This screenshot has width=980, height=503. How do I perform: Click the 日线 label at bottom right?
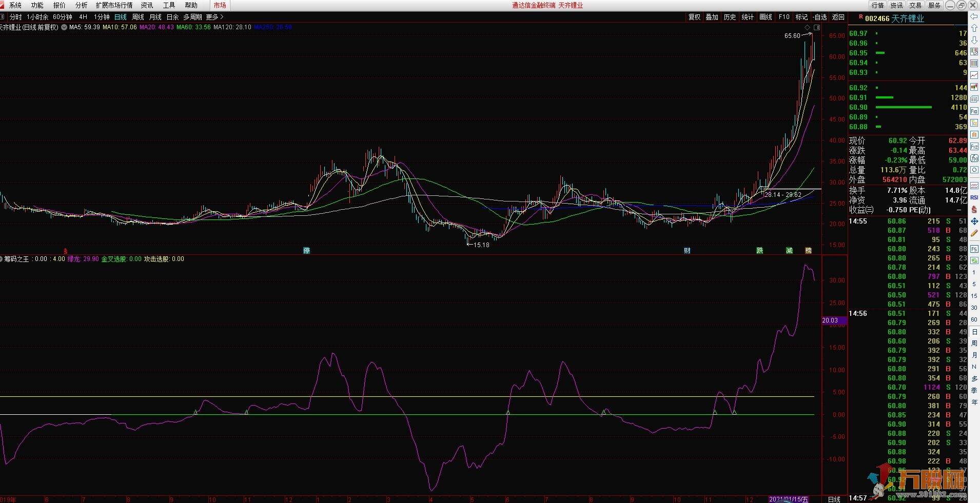834,499
